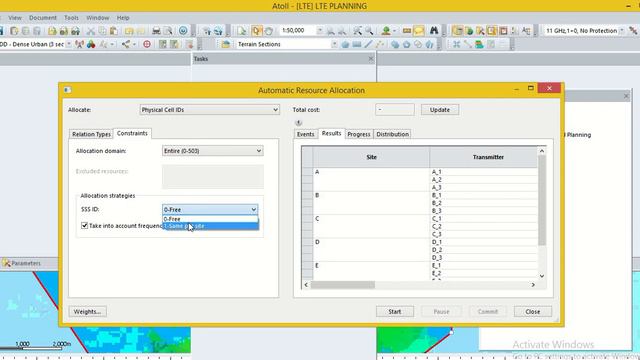Click the Total cost field

394,110
